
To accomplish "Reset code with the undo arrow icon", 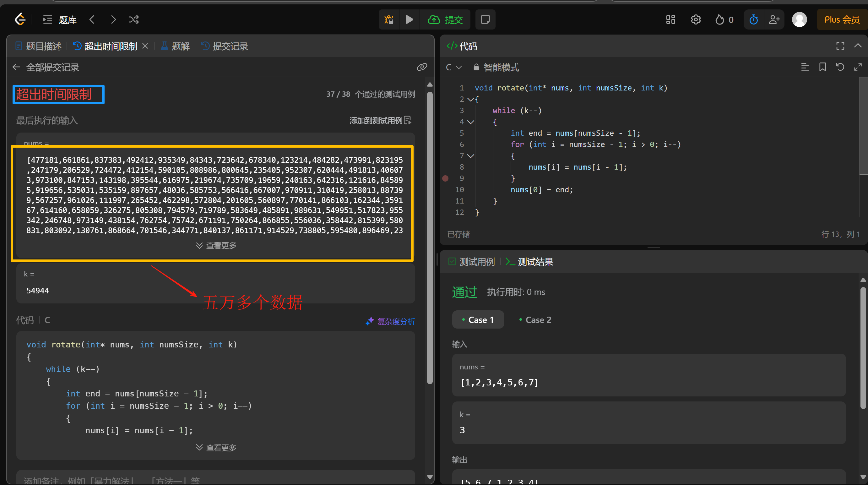I will pyautogui.click(x=840, y=67).
